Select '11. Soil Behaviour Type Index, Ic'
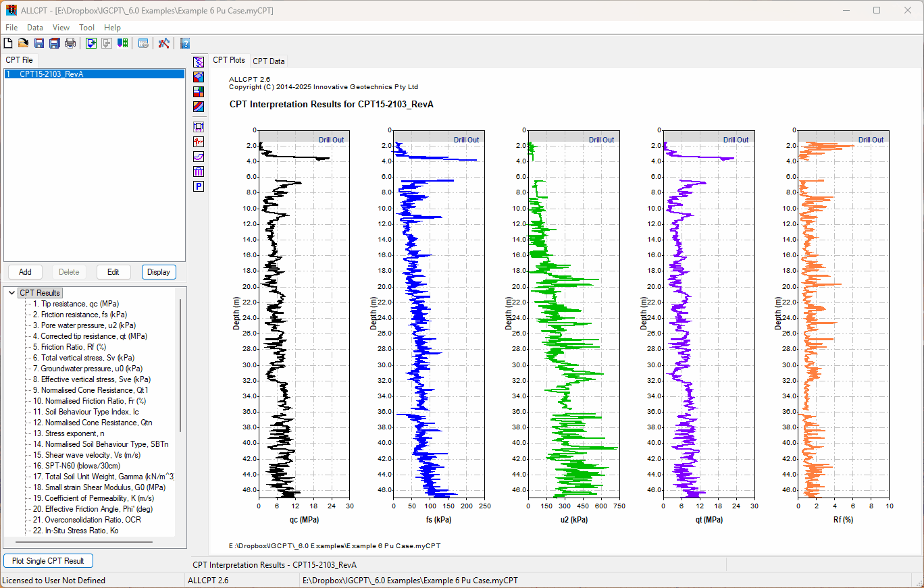 click(x=86, y=412)
